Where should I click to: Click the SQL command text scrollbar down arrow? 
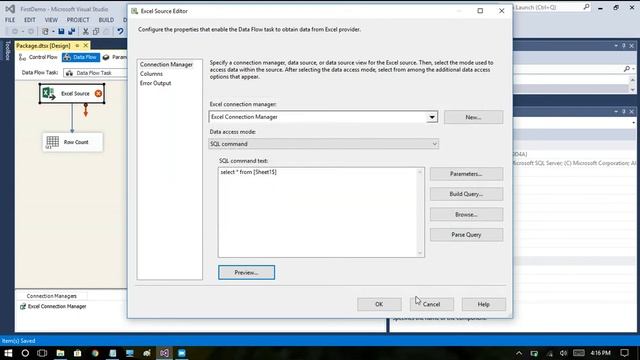[x=420, y=253]
